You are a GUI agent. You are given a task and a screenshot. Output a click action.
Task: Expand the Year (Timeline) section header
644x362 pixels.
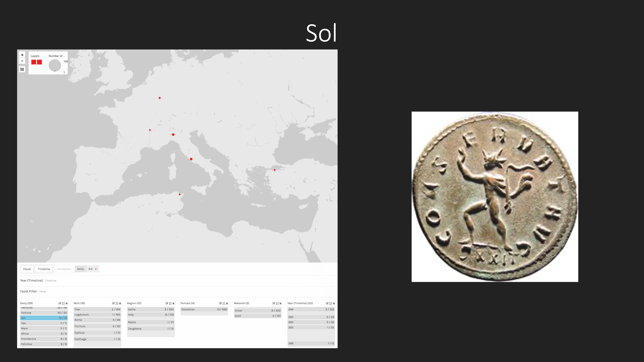click(x=31, y=280)
